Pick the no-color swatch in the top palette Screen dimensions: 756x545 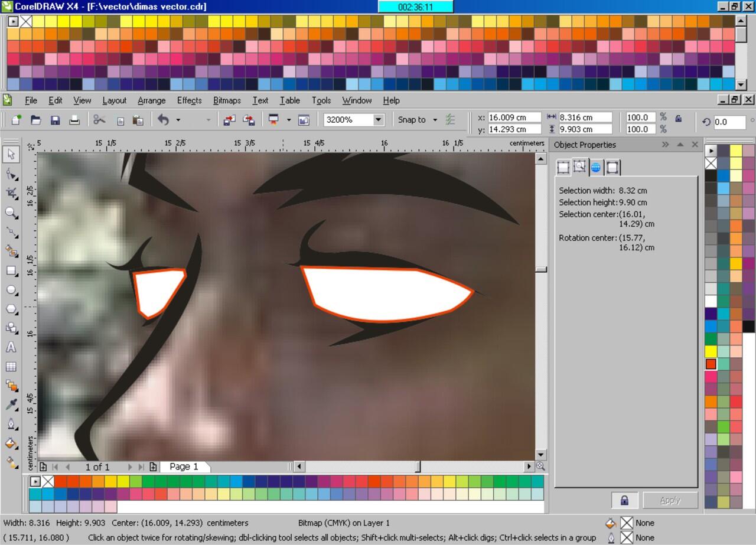point(26,21)
